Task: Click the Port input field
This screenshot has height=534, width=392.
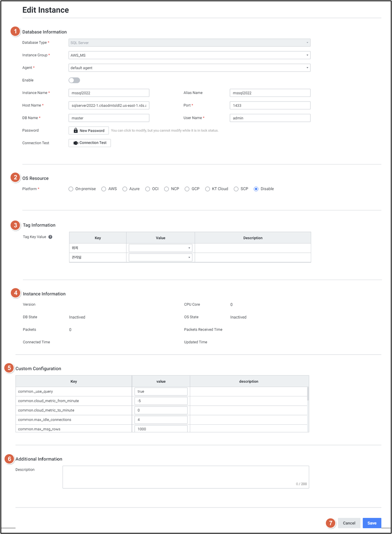Action: [x=270, y=106]
